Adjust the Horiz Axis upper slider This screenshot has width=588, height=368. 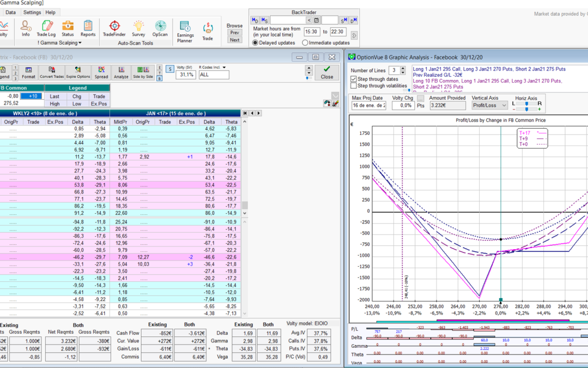tap(526, 104)
